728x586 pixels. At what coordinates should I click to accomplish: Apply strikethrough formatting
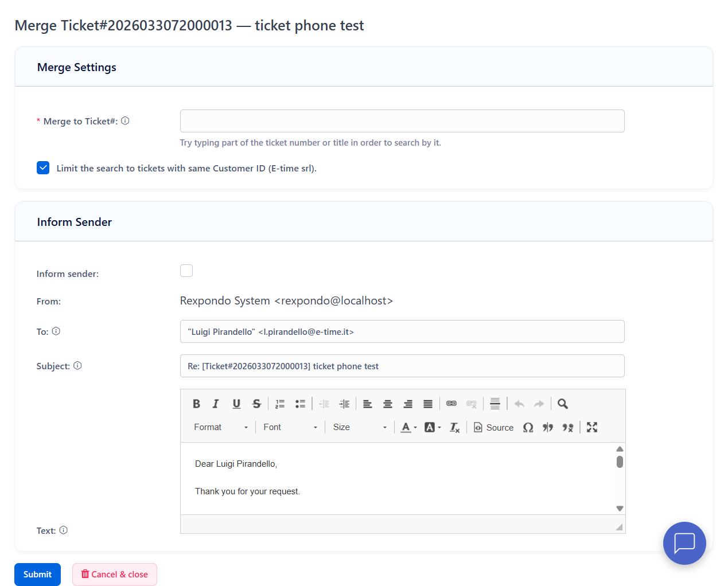(x=256, y=404)
